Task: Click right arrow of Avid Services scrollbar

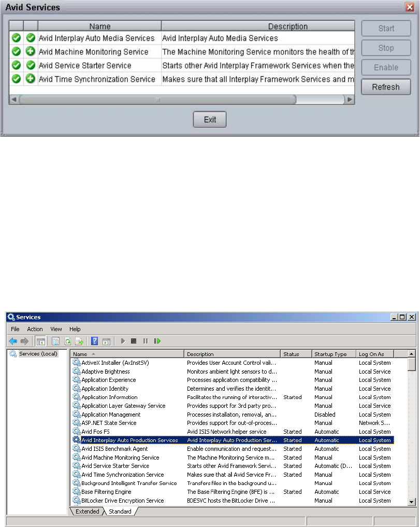Action: click(x=350, y=99)
